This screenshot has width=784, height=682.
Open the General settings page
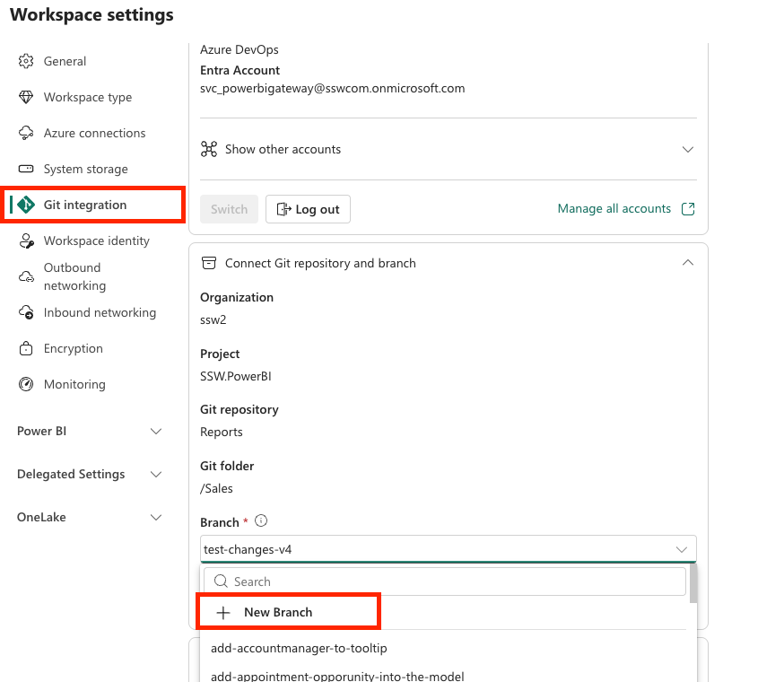pyautogui.click(x=65, y=61)
